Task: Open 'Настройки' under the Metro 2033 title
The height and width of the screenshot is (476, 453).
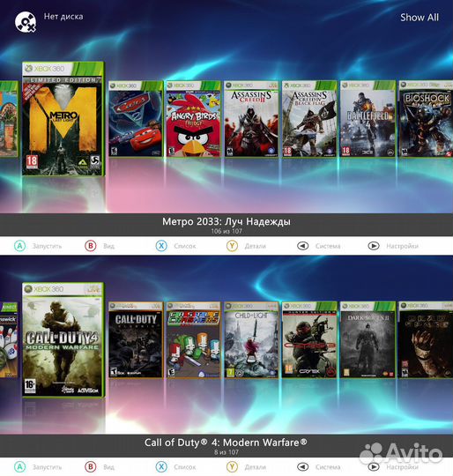Action: coord(393,246)
